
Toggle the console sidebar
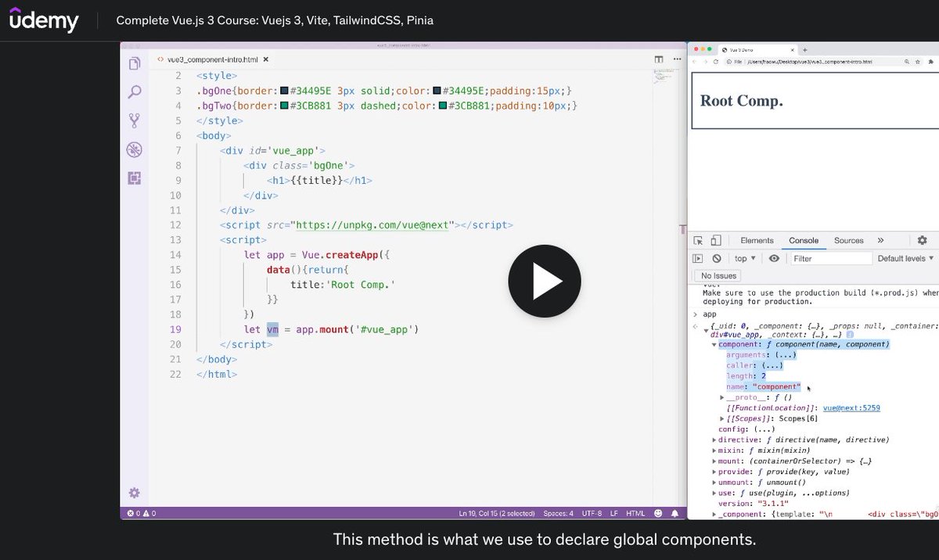point(697,259)
